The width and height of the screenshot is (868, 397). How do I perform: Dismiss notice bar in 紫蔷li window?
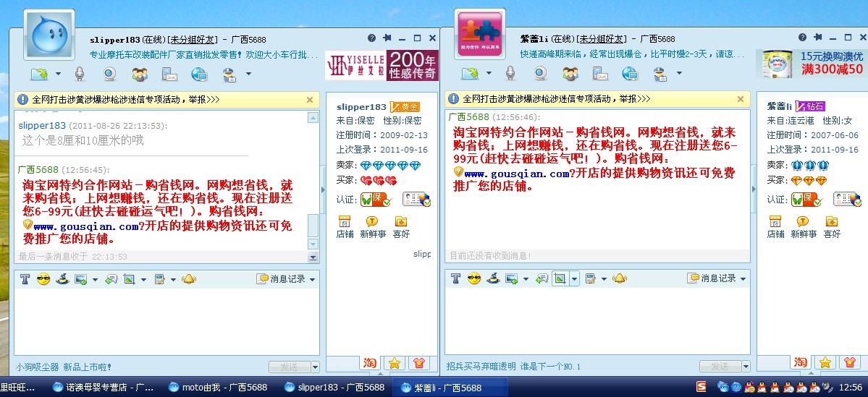pyautogui.click(x=741, y=99)
